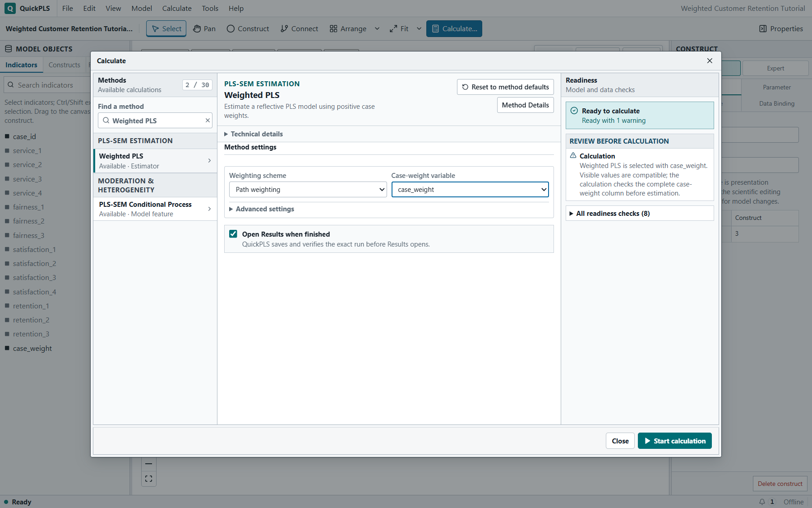
Task: Click the Offline status indicator
Action: pos(794,502)
